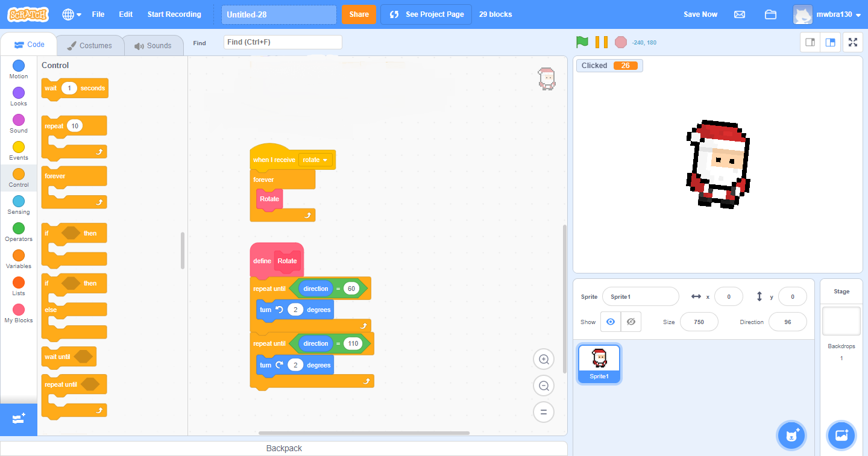Show the sprite with the eye button
The image size is (868, 456).
(611, 322)
